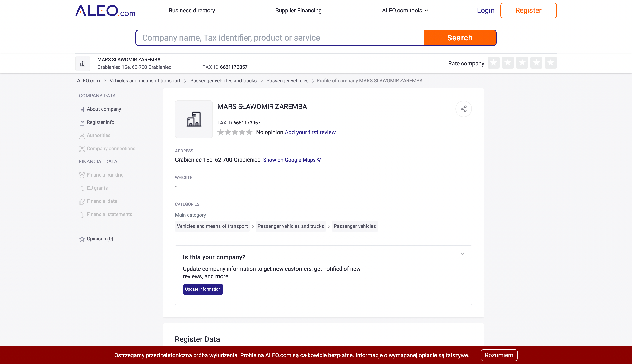The width and height of the screenshot is (632, 364).
Task: Rate company with five stars
Action: point(551,62)
